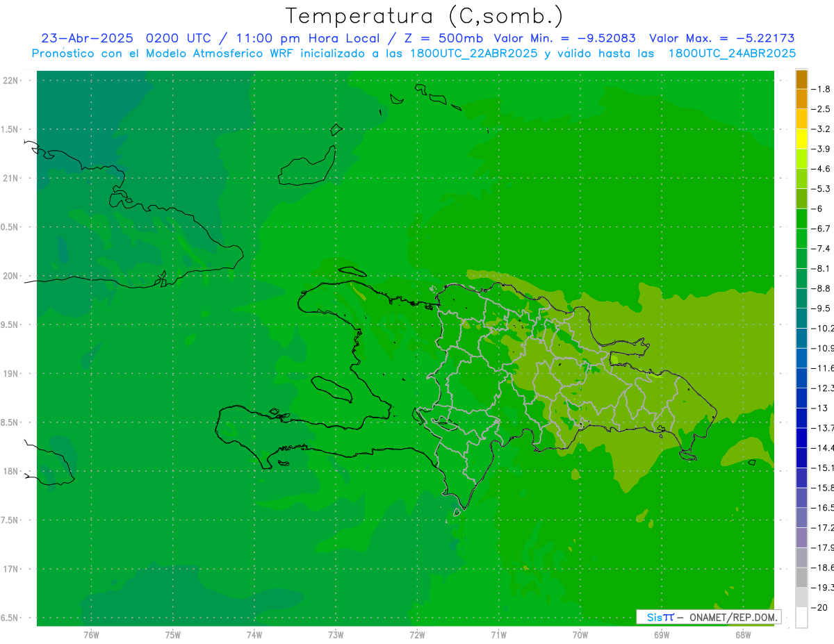Click the "-5.3" colorbar value
Viewport: 834px width, 644px height.
point(821,188)
